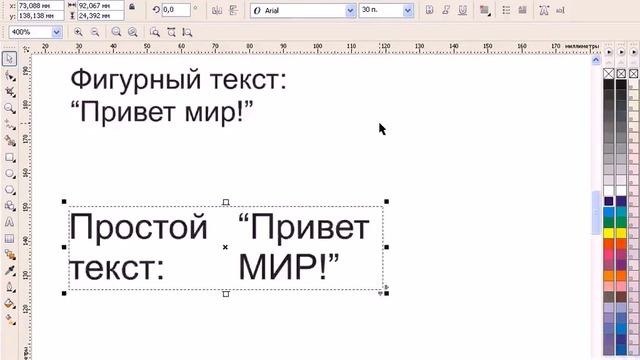Pick orange-red swatch in first palette
The height and width of the screenshot is (360, 640).
609,244
